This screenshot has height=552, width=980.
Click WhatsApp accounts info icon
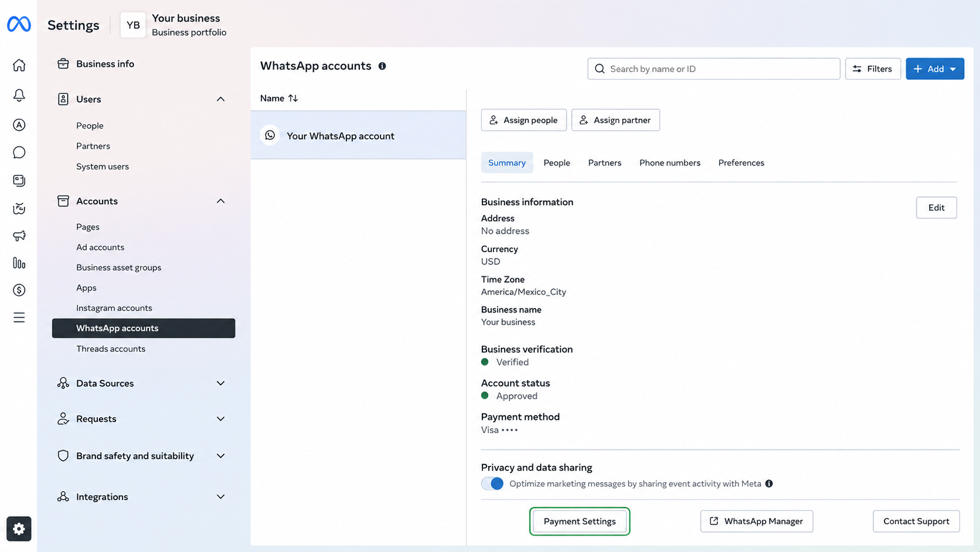(x=382, y=66)
